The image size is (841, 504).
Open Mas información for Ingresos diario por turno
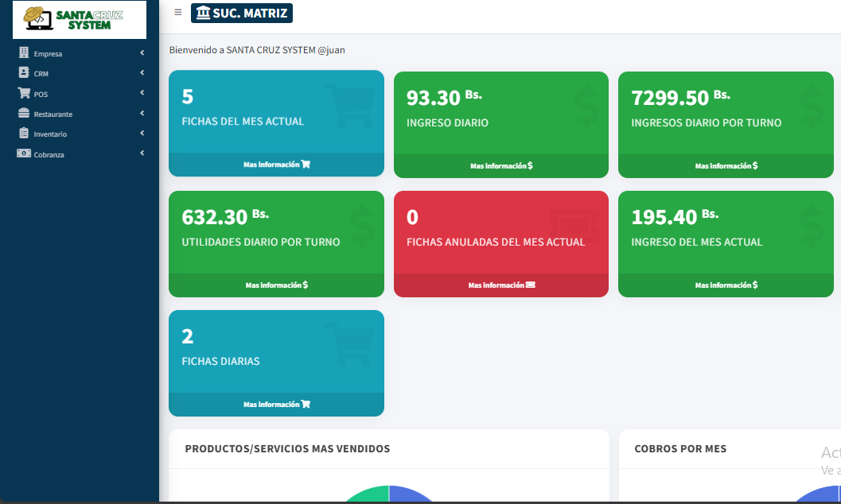(726, 166)
